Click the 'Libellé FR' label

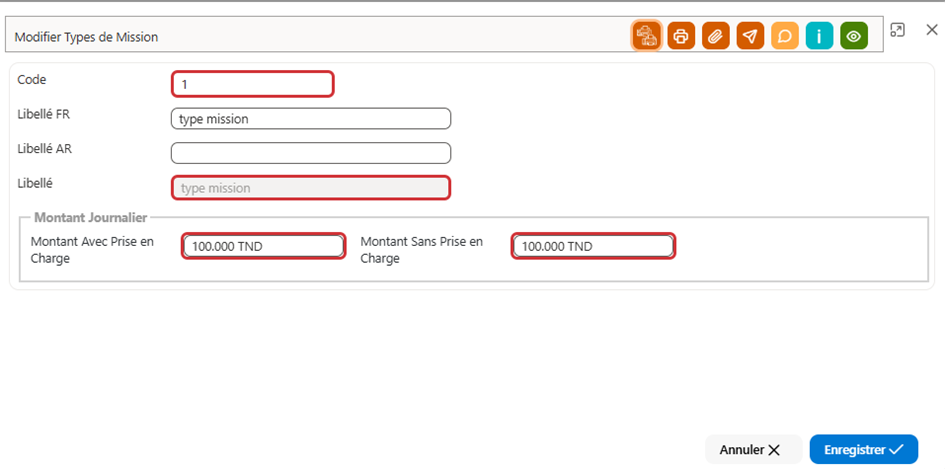click(x=43, y=114)
